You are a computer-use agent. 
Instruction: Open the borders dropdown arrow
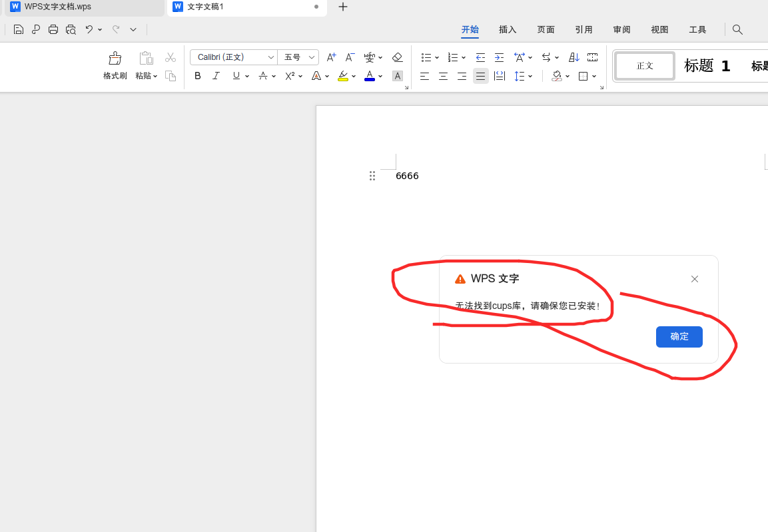point(594,77)
